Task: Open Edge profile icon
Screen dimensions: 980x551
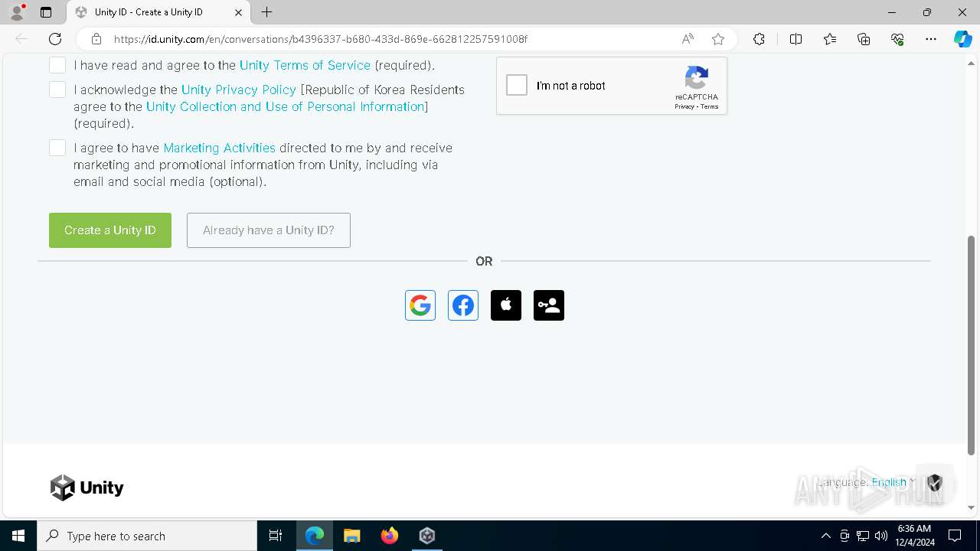Action: click(17, 12)
